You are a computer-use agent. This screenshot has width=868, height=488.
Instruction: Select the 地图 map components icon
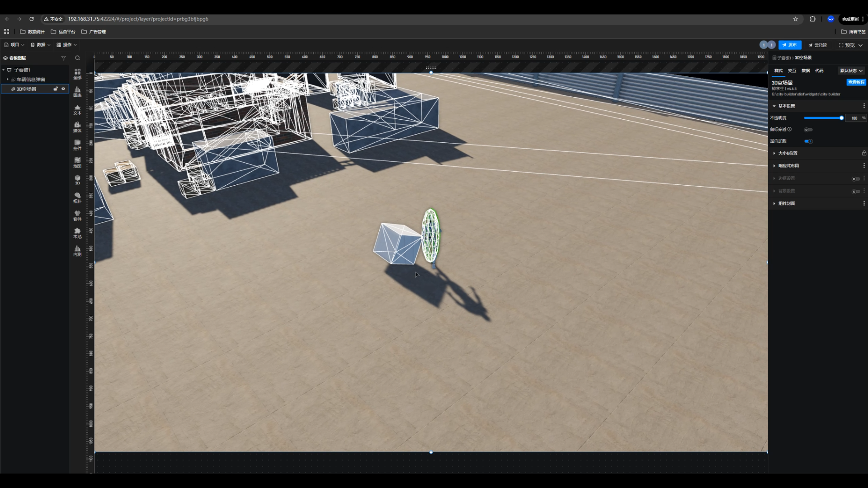pyautogui.click(x=77, y=162)
